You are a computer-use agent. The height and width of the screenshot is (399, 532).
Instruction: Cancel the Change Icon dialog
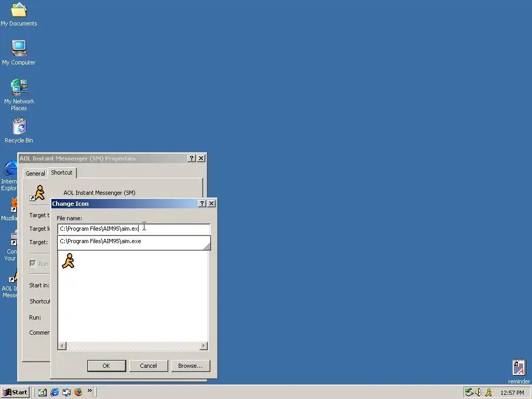149,366
